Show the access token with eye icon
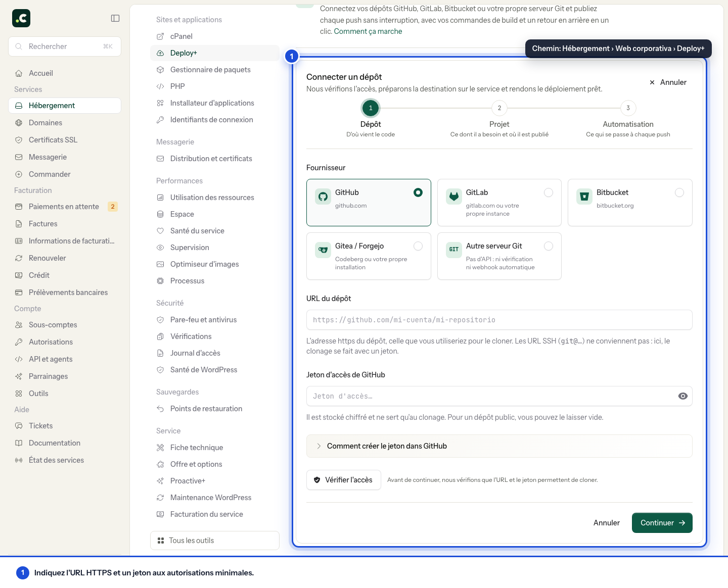Viewport: 728px width, 588px height. coord(683,396)
